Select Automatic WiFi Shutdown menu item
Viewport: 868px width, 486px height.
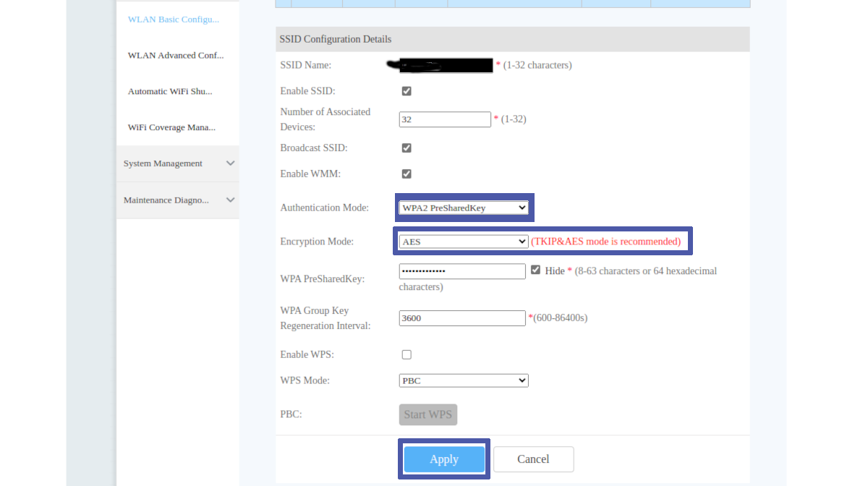(170, 92)
